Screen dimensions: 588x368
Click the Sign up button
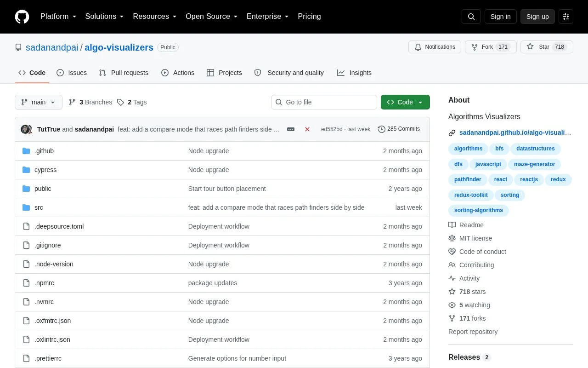(537, 17)
